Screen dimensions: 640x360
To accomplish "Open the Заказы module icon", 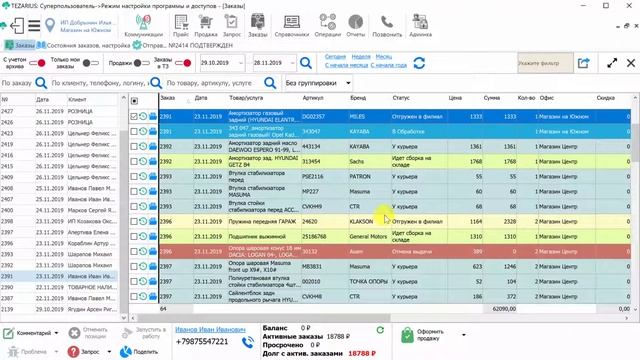I will click(258, 26).
